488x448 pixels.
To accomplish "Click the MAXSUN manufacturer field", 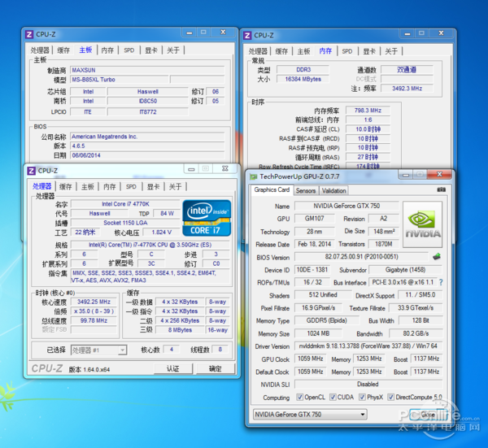I will pos(147,70).
